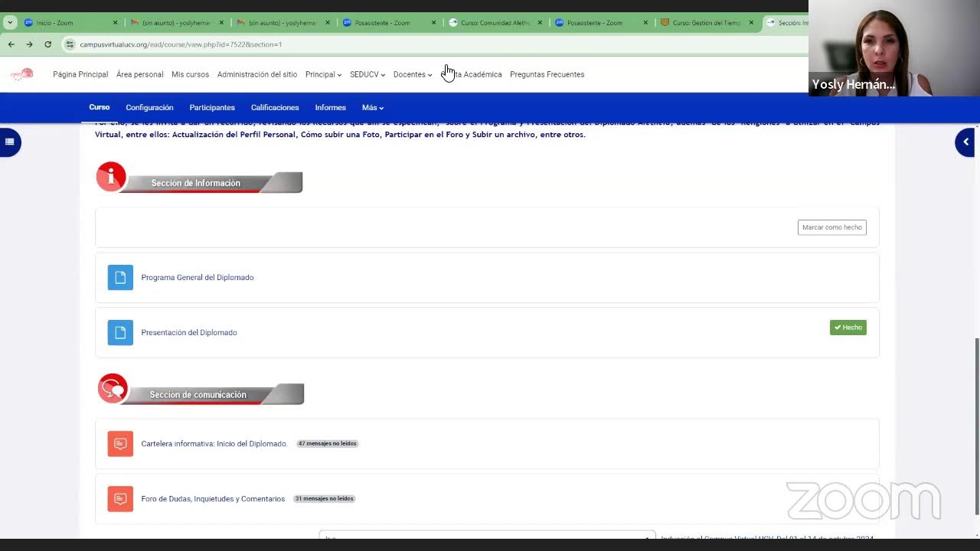
Task: Open the Informes tab
Action: click(x=330, y=108)
